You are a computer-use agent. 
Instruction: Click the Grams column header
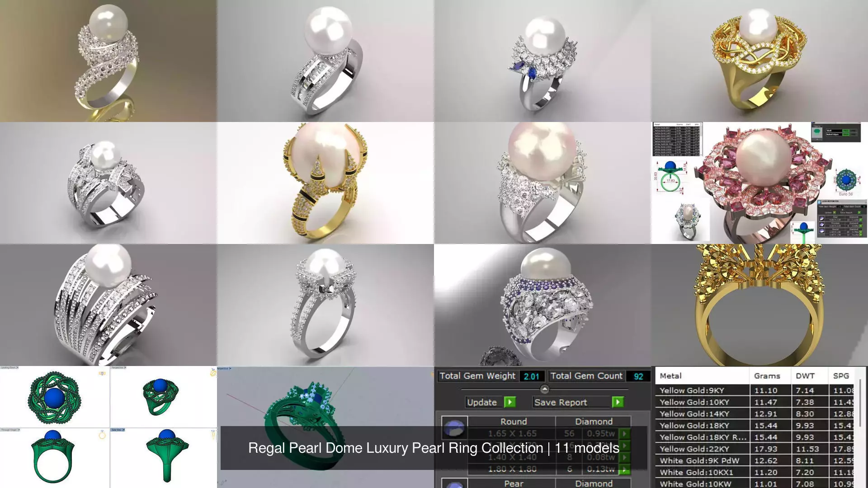[x=767, y=375]
